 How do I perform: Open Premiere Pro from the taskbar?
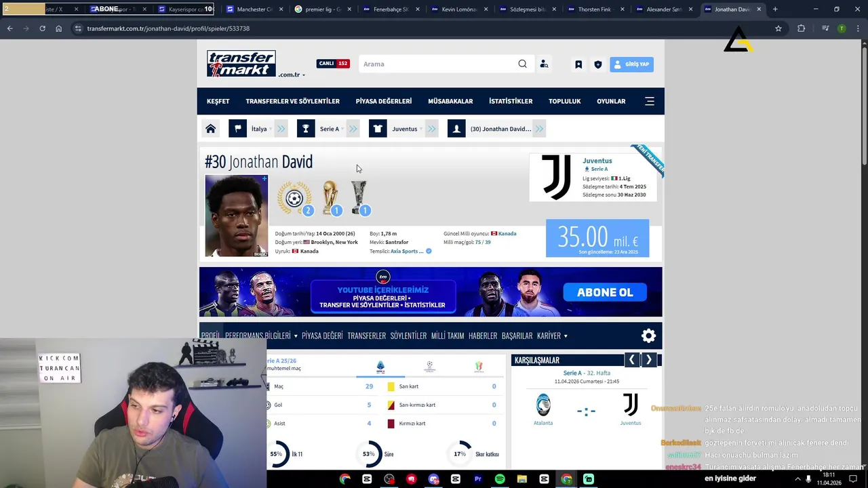click(477, 479)
